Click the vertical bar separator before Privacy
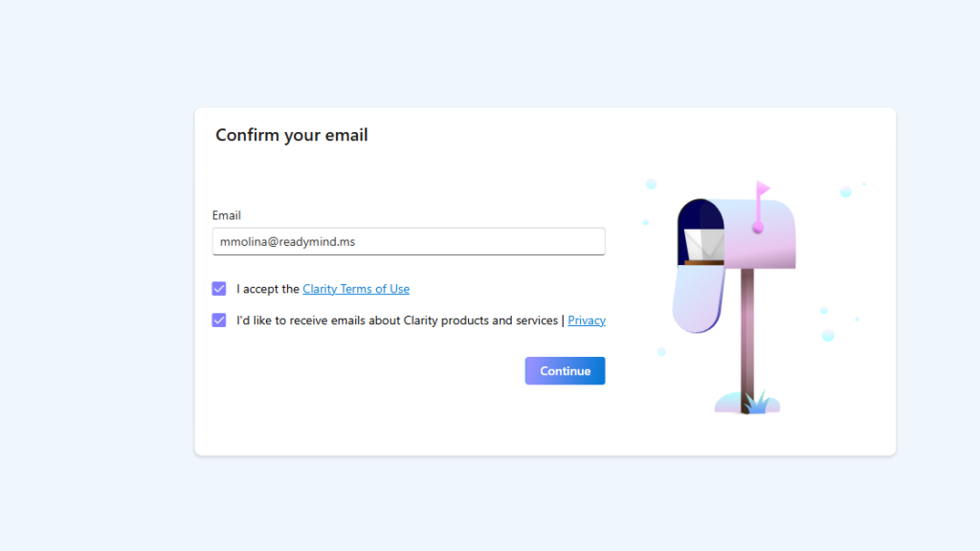Image resolution: width=980 pixels, height=551 pixels. 563,320
